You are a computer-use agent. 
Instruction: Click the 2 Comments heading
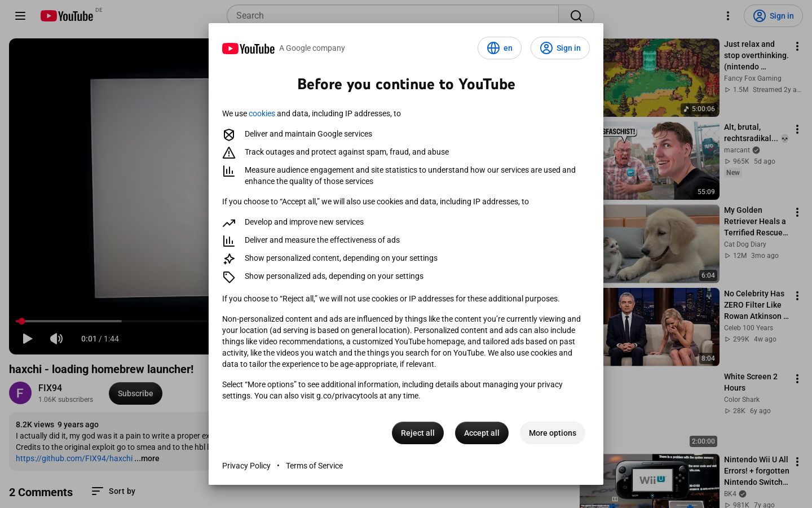coord(41,492)
